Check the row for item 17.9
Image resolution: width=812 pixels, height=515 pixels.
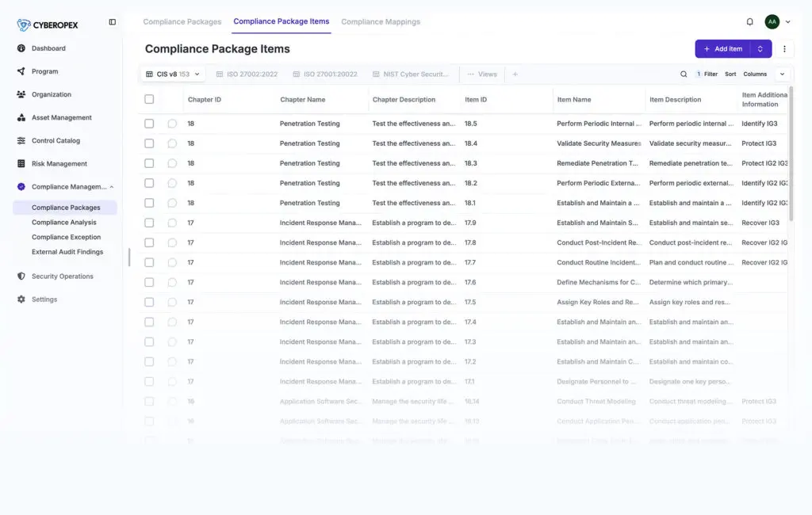tap(149, 223)
